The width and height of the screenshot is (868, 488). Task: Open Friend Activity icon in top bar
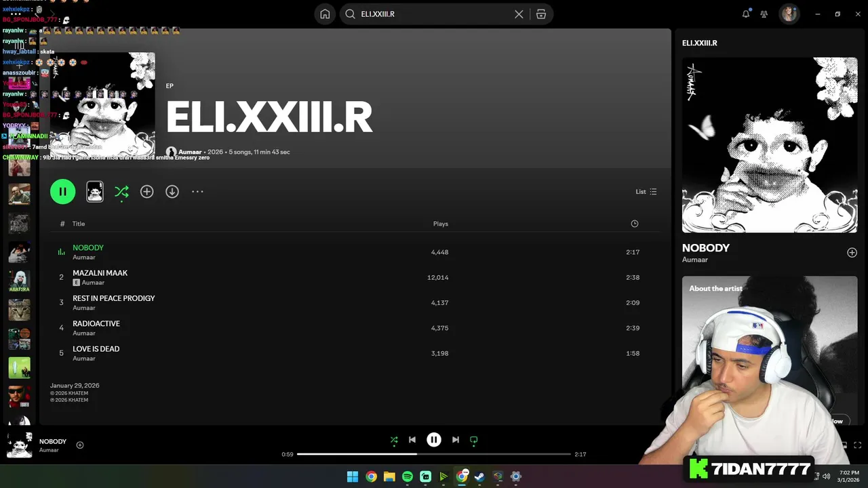[x=764, y=14]
